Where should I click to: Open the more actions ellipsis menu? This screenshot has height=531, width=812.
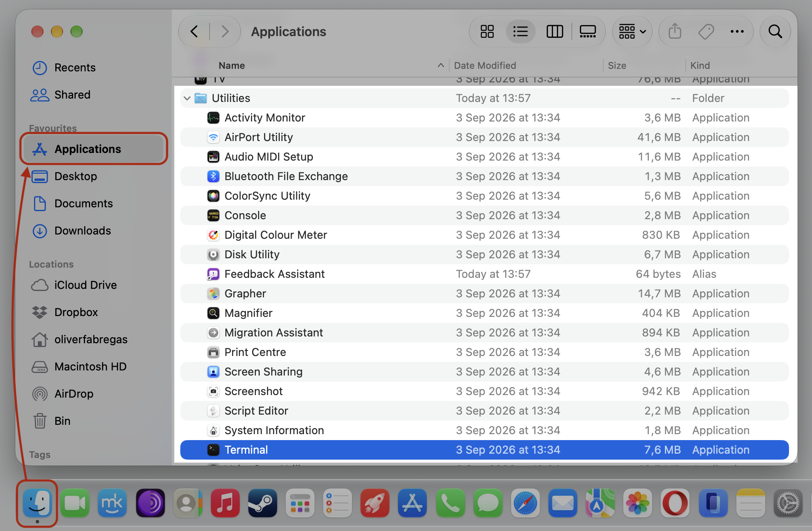click(737, 31)
